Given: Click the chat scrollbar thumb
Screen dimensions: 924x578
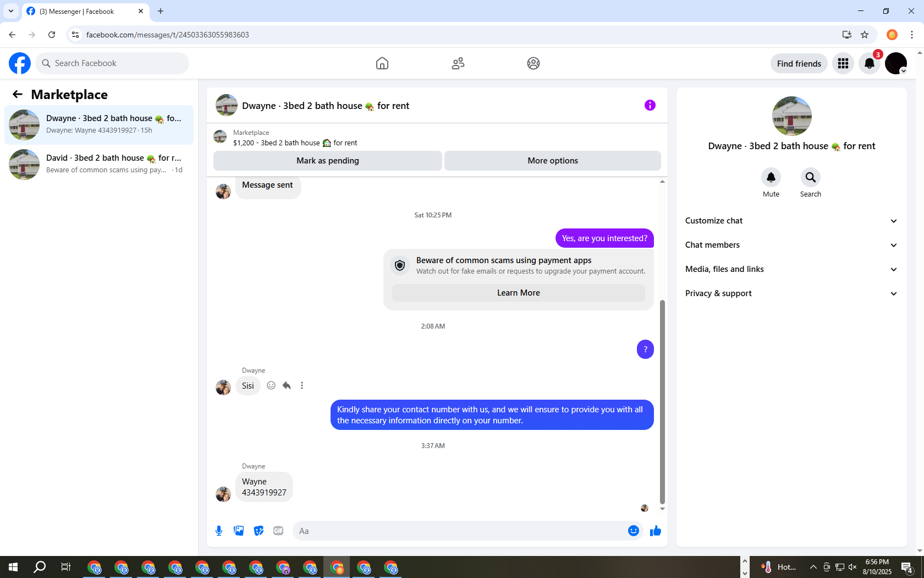Looking at the screenshot, I should tap(662, 402).
